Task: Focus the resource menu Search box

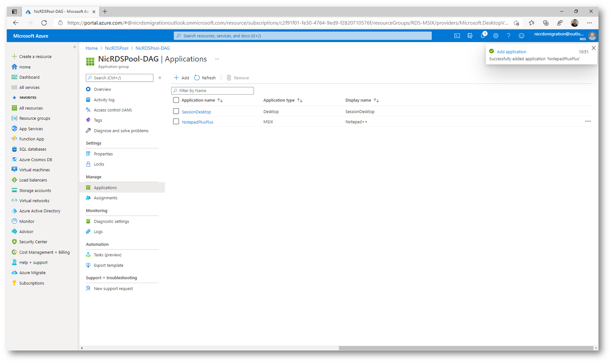Action: pos(119,78)
